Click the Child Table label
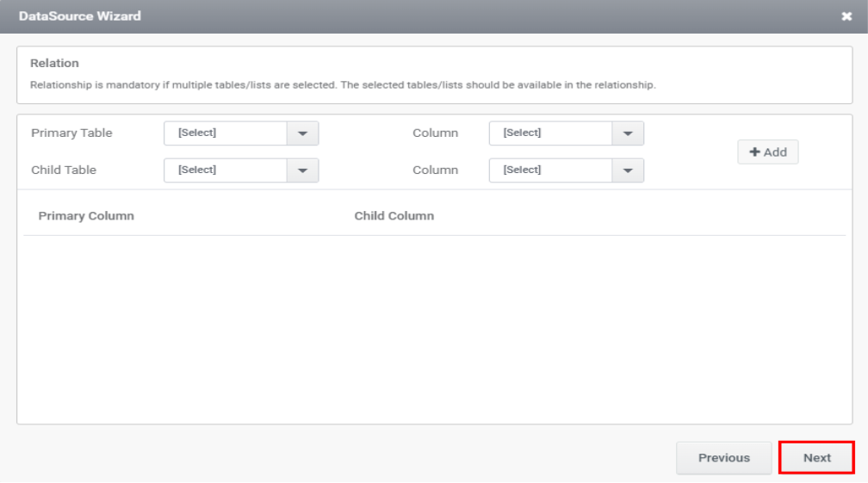This screenshot has width=868, height=483. click(64, 170)
